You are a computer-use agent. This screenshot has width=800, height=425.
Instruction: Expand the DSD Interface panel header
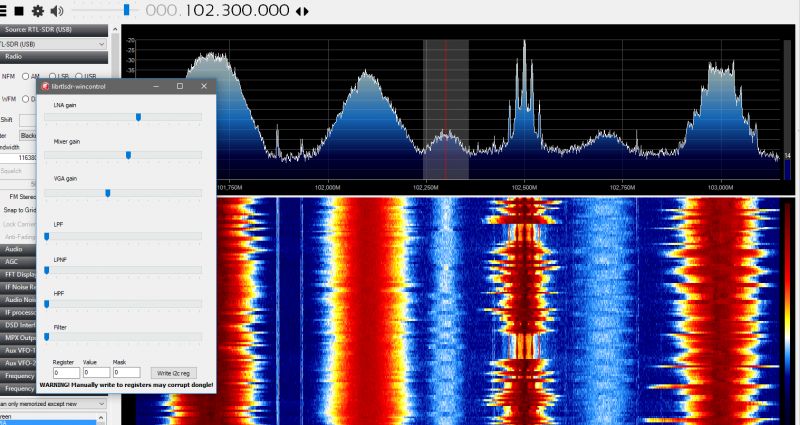click(18, 325)
